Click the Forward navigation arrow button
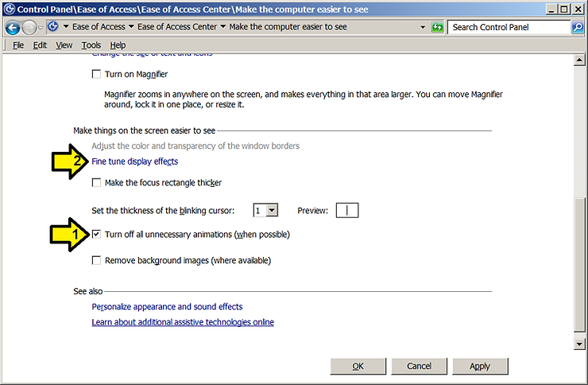The width and height of the screenshot is (588, 385). click(x=29, y=27)
